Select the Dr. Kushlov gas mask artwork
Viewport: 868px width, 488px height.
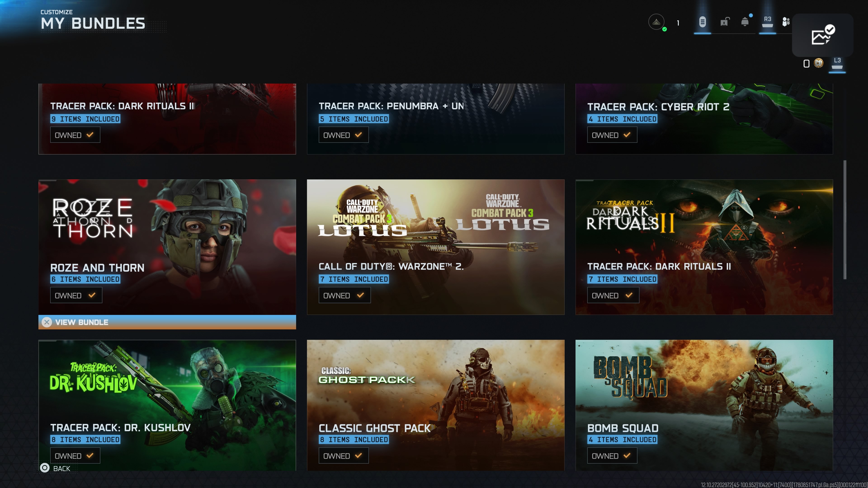(167, 405)
